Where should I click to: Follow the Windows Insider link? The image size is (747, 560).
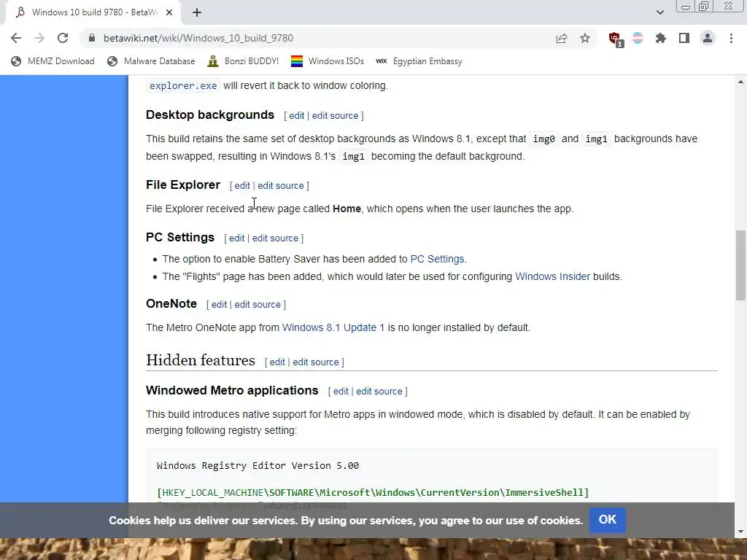point(552,276)
